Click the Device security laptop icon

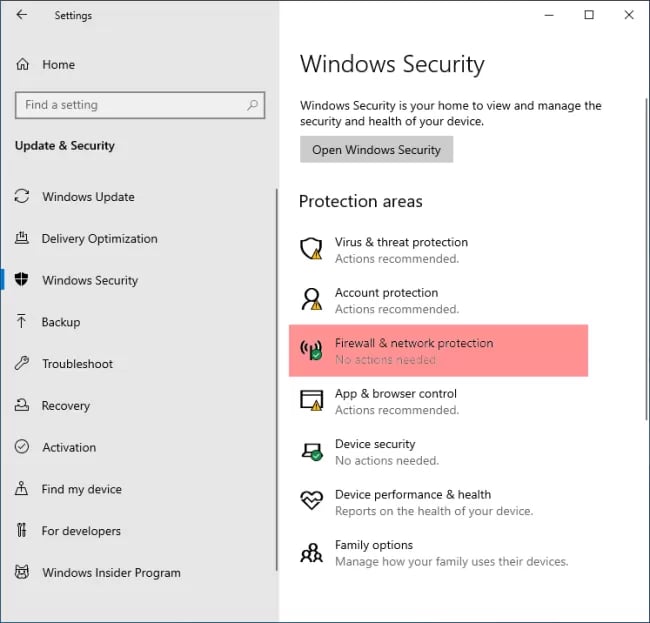312,451
